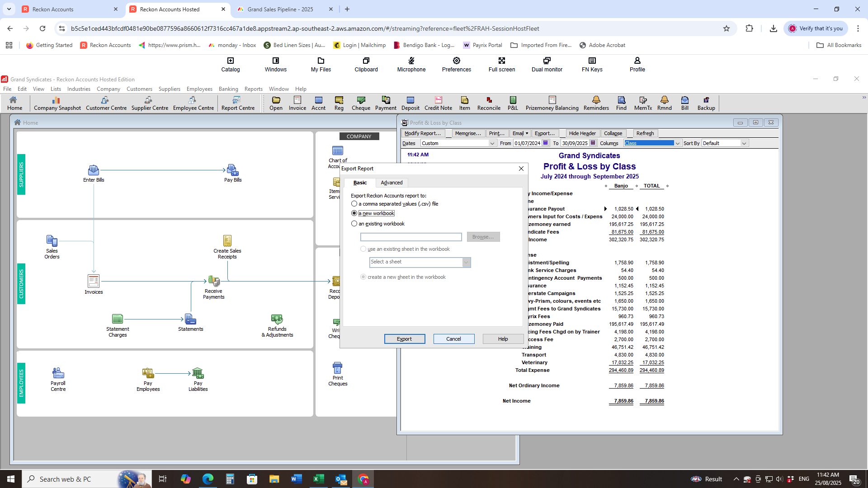Open the Reports menu
This screenshot has height=488, width=868.
(253, 89)
